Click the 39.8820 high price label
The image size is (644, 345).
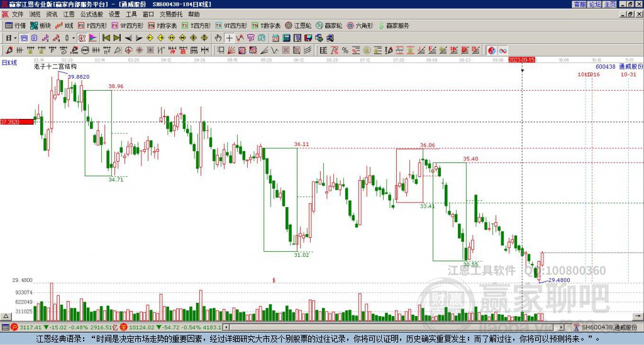click(x=79, y=77)
